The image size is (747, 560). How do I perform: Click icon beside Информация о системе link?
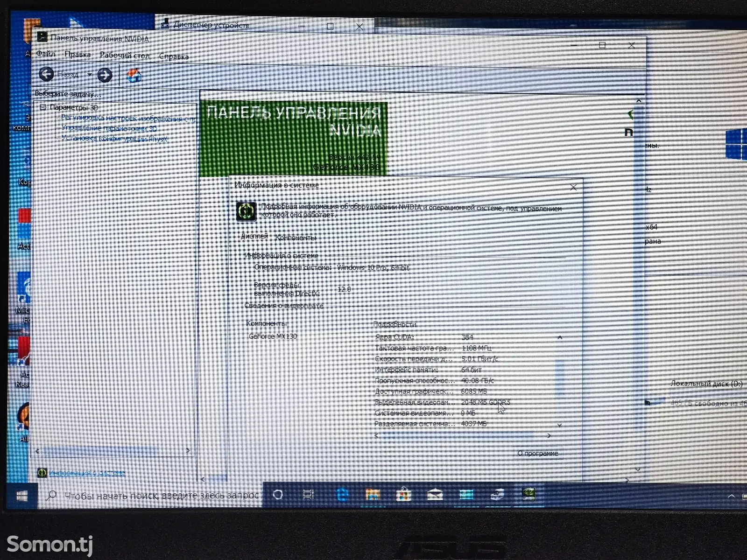click(42, 473)
